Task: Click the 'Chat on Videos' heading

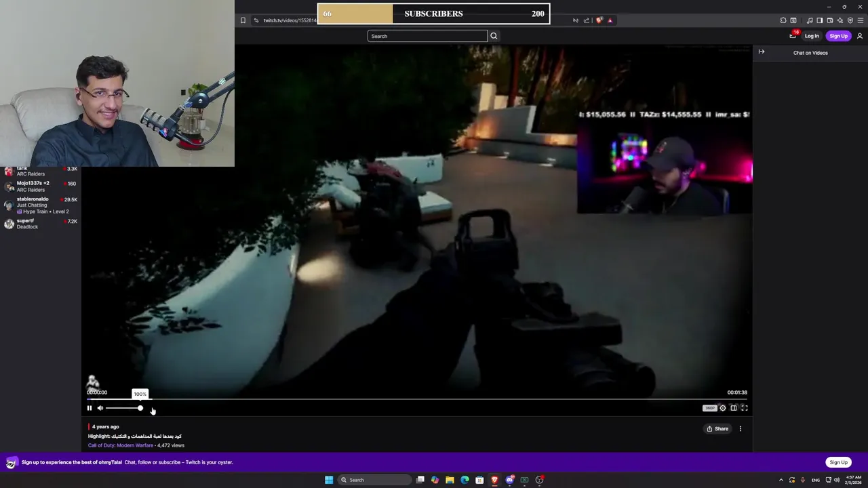Action: pos(810,52)
